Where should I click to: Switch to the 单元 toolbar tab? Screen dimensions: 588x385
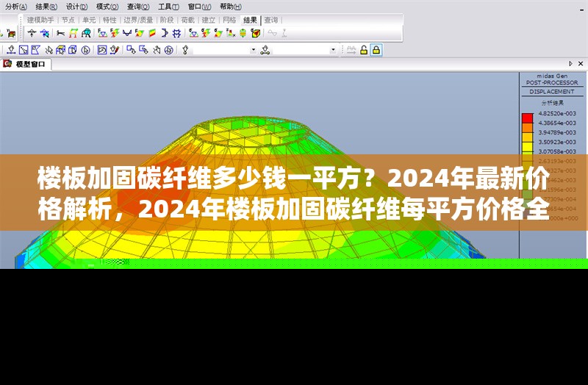89,20
